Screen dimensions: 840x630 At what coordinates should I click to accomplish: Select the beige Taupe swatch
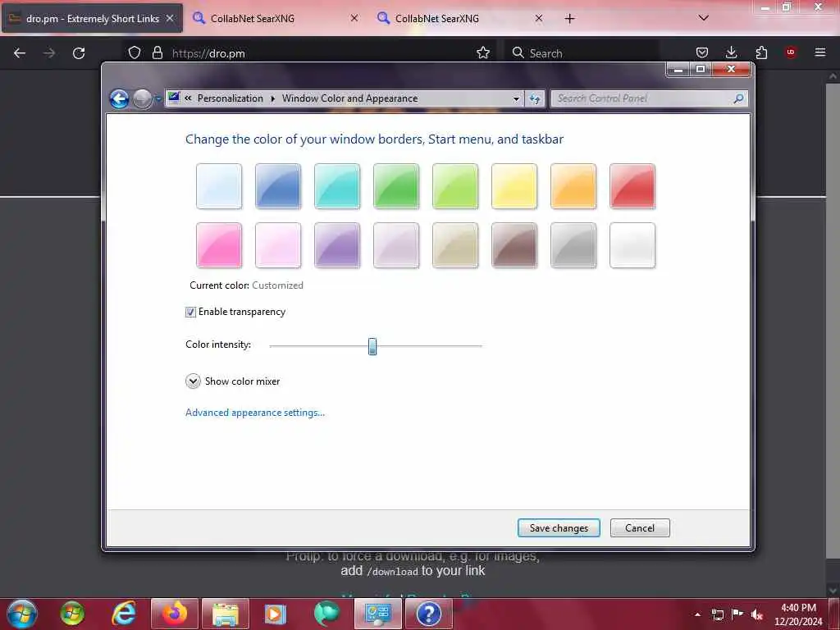point(454,244)
